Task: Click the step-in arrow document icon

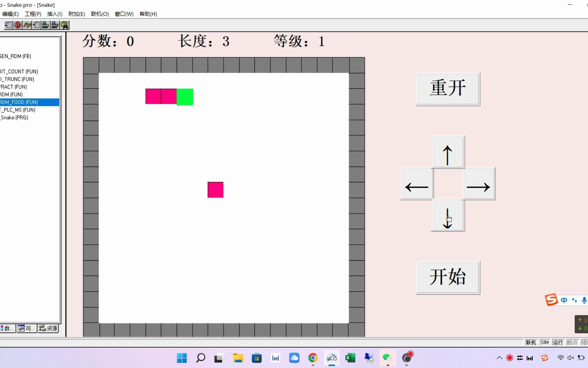Action: pos(36,25)
